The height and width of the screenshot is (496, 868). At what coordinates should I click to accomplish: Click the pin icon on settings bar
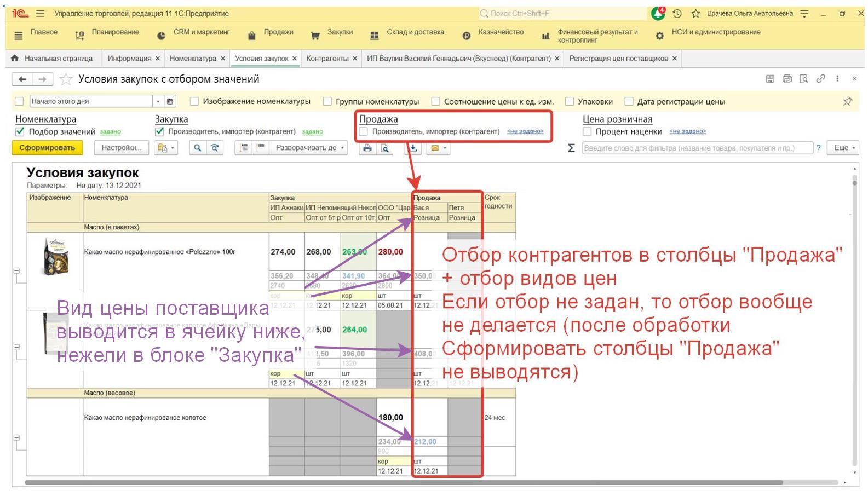click(847, 101)
